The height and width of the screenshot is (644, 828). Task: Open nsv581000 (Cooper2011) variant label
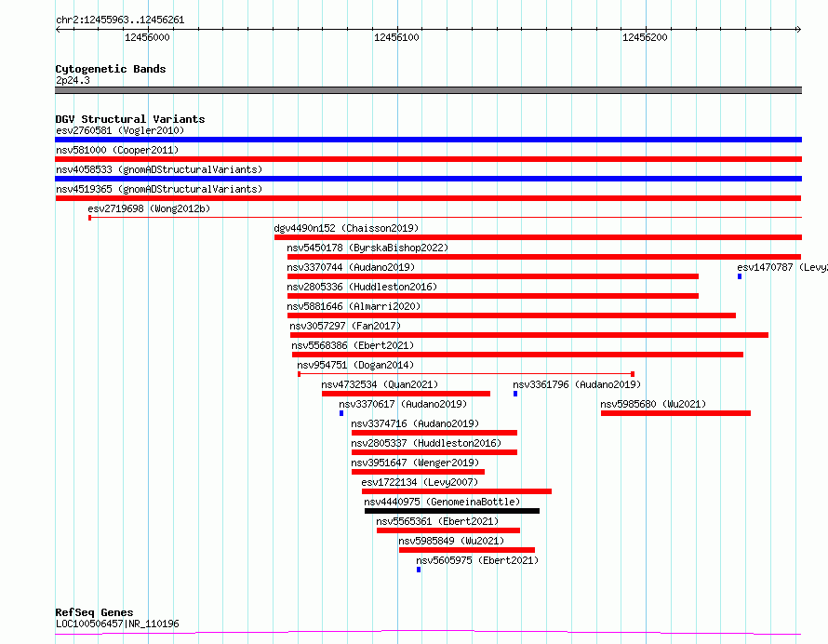tap(117, 150)
